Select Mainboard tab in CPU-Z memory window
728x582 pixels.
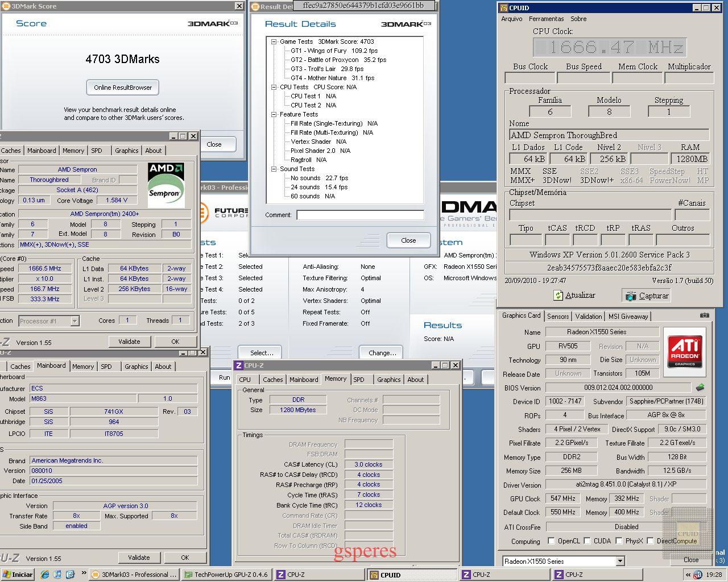pyautogui.click(x=304, y=380)
